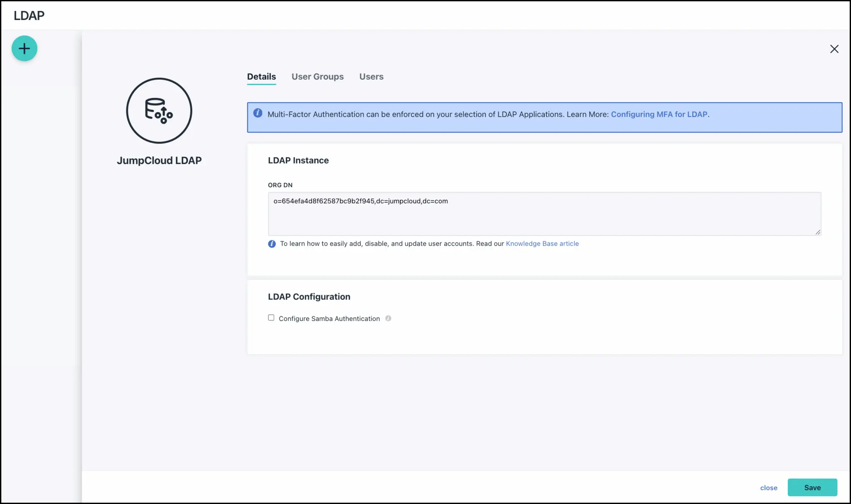Save the LDAP configuration
The width and height of the screenshot is (851, 504).
point(812,487)
